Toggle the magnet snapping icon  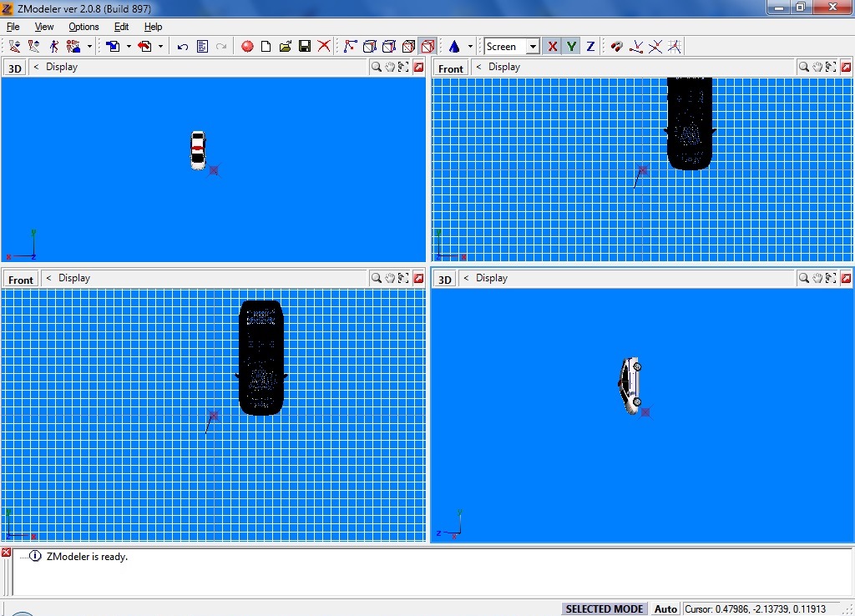coord(617,47)
